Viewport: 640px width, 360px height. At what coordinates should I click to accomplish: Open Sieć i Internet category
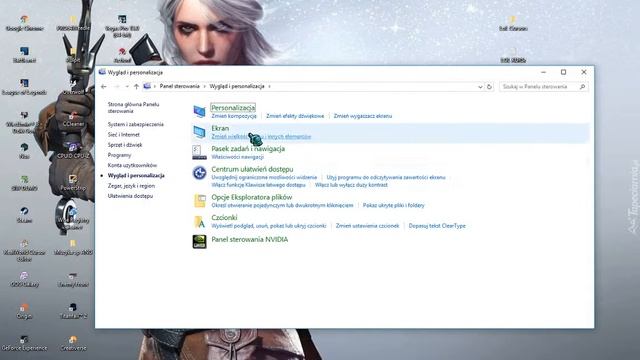[124, 134]
